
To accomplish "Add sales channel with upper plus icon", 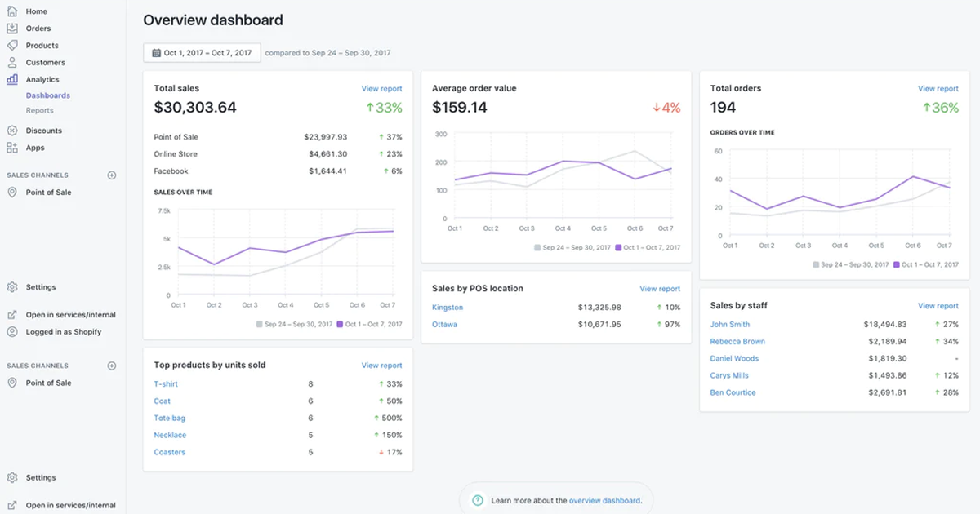I will 112,175.
